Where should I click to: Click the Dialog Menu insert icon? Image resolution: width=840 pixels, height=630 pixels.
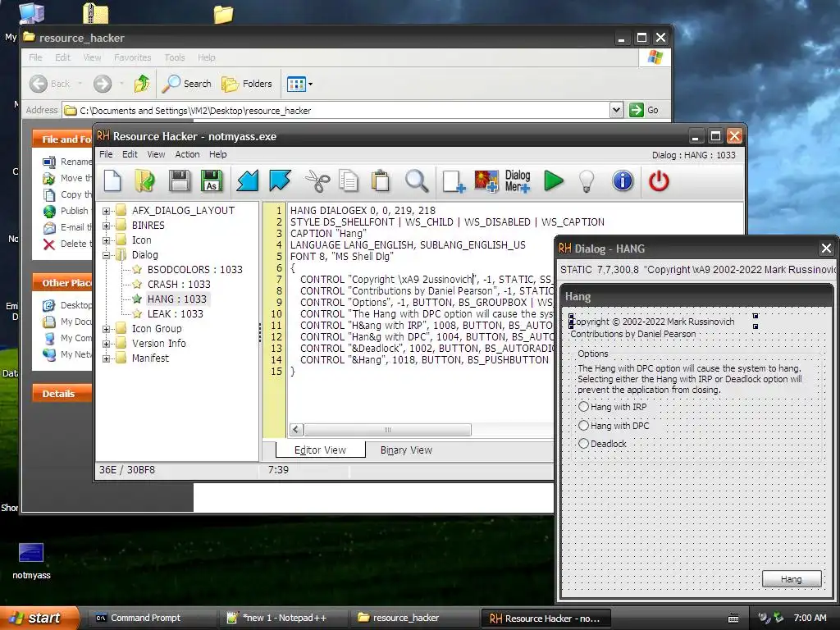(518, 180)
